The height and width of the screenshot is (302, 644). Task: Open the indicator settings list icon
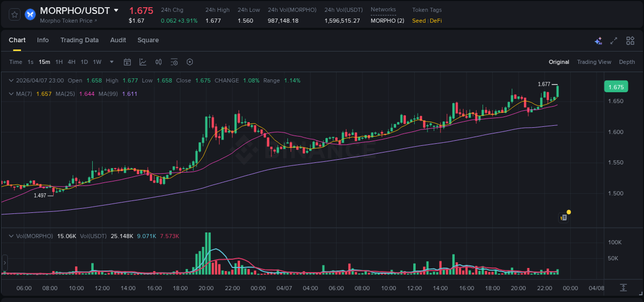[x=174, y=62]
